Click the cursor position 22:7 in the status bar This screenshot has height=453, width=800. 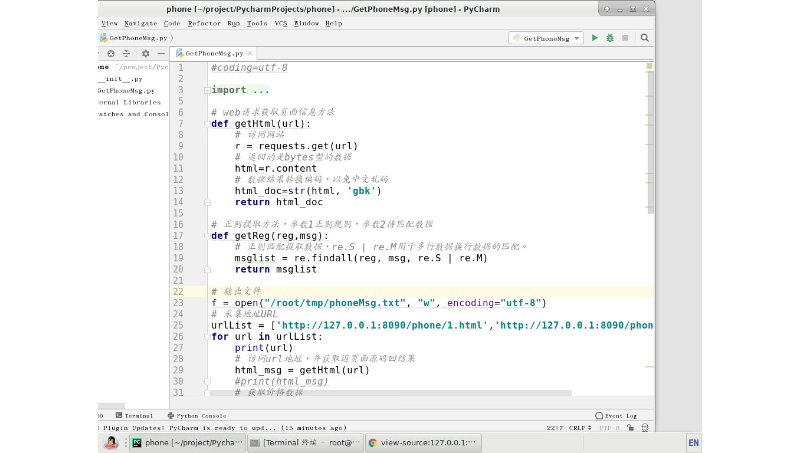coord(555,428)
